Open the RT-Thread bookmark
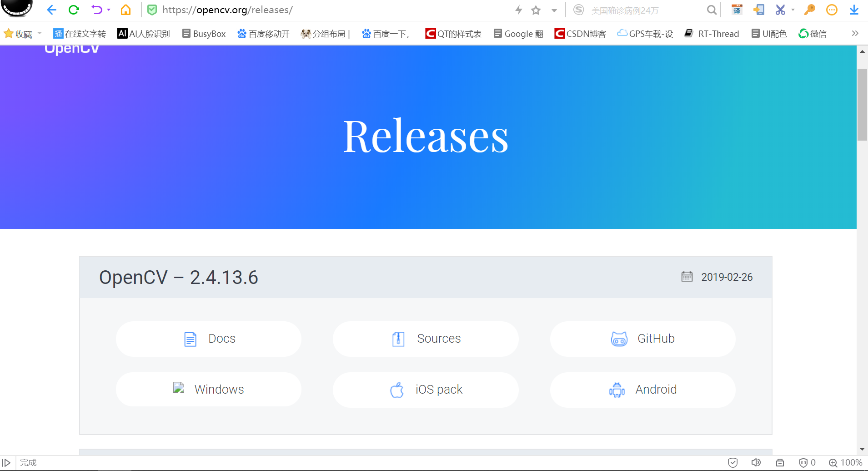Image resolution: width=868 pixels, height=471 pixels. pos(712,34)
